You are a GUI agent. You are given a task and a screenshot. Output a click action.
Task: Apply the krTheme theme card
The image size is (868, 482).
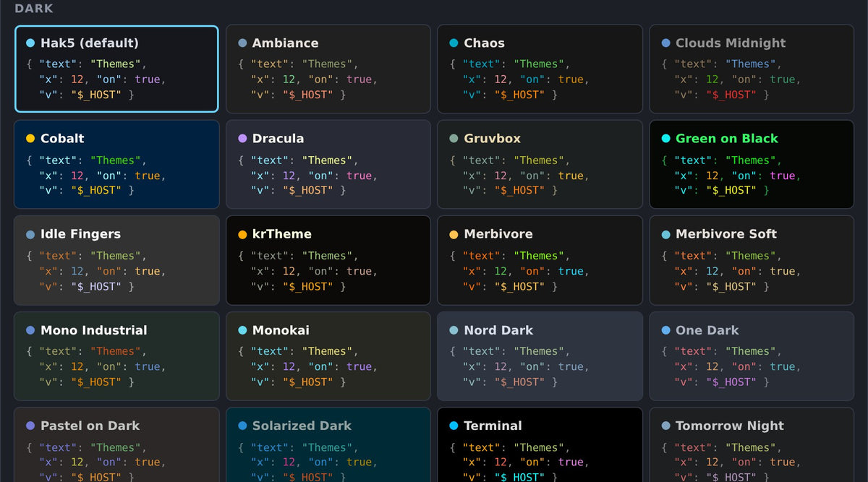tap(328, 260)
